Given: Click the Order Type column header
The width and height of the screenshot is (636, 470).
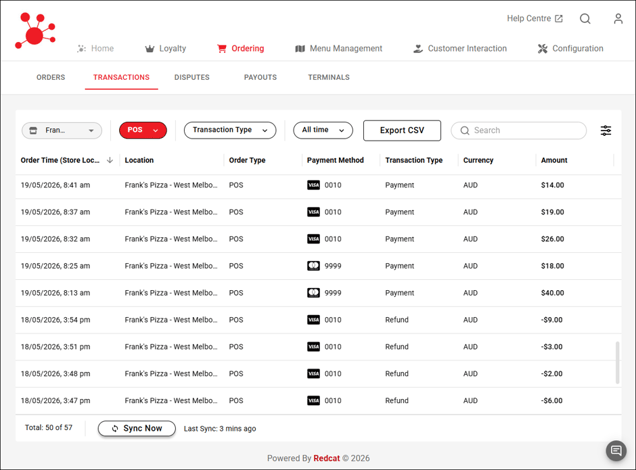Looking at the screenshot, I should tap(247, 160).
